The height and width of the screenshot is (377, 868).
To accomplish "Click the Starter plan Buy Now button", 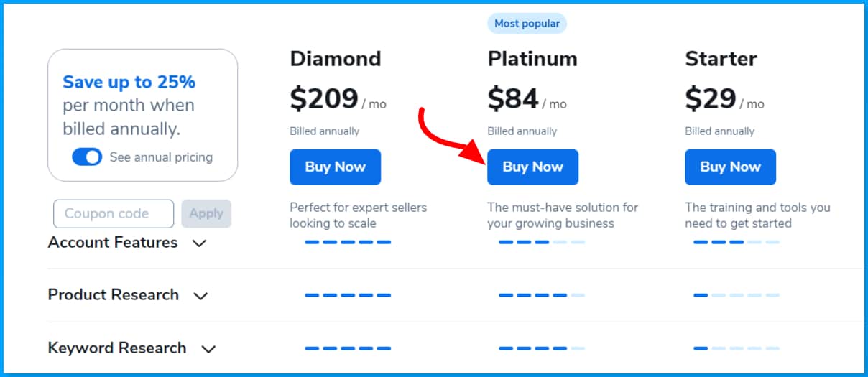I will (x=730, y=167).
